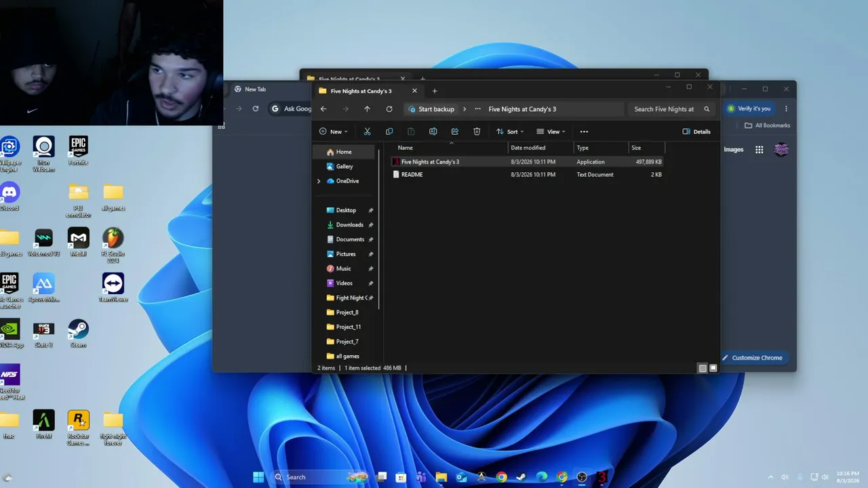Select the Medal desktop shortcut
868x488 pixels.
pyautogui.click(x=78, y=242)
